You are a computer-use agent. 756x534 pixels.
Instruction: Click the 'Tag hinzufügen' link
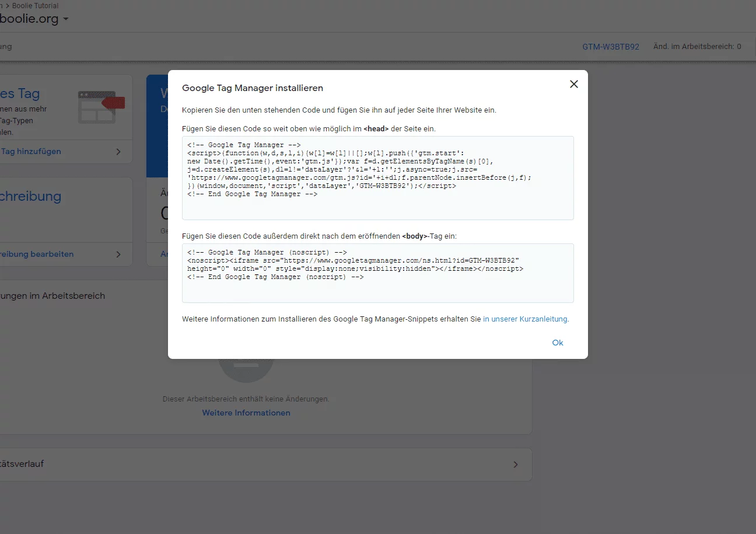pos(31,151)
